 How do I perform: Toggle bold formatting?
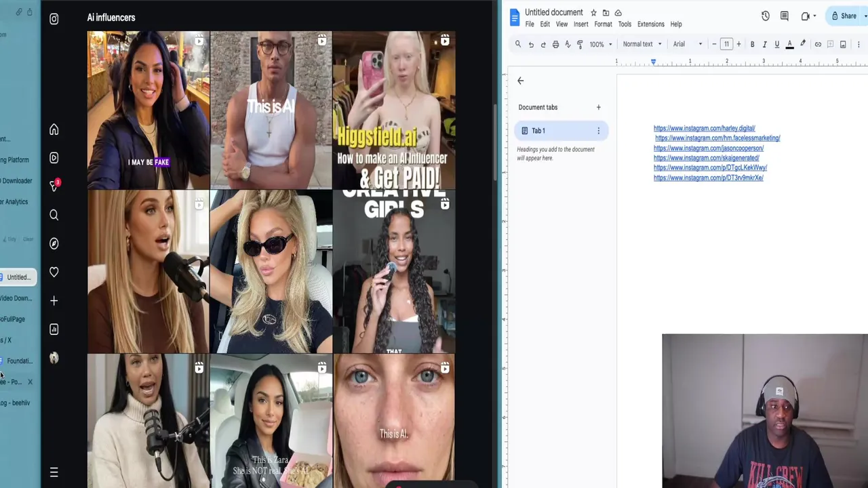coord(752,44)
